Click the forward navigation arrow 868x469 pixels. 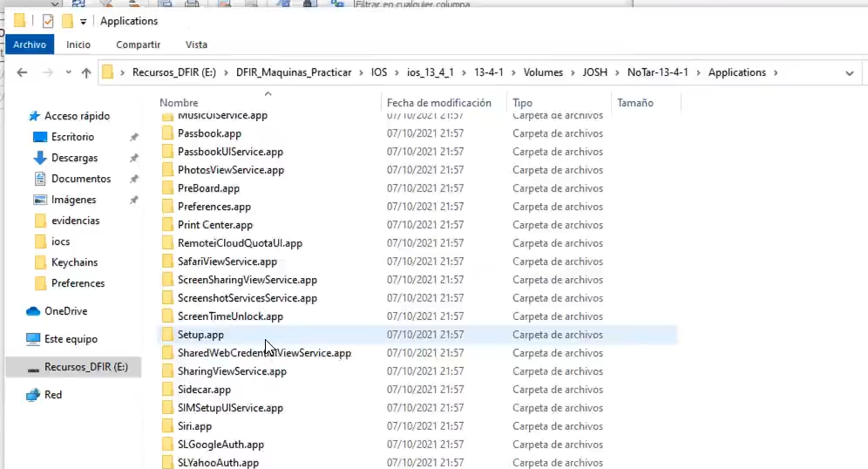[48, 72]
